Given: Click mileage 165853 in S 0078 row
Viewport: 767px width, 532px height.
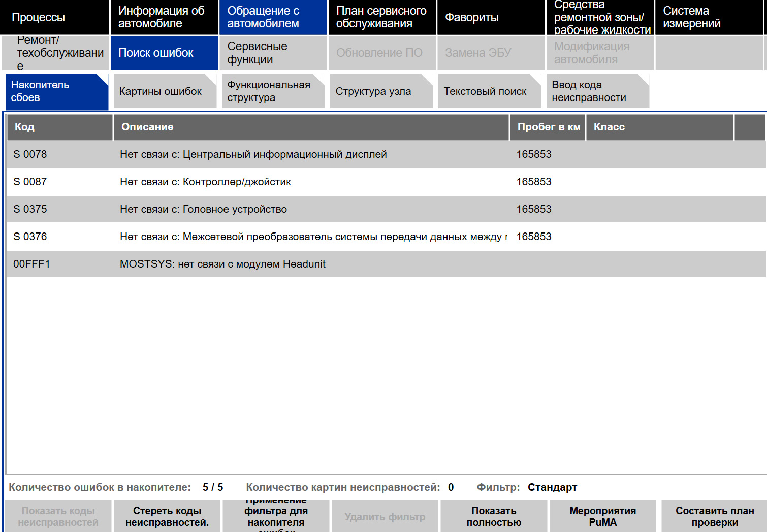Looking at the screenshot, I should pyautogui.click(x=534, y=154).
